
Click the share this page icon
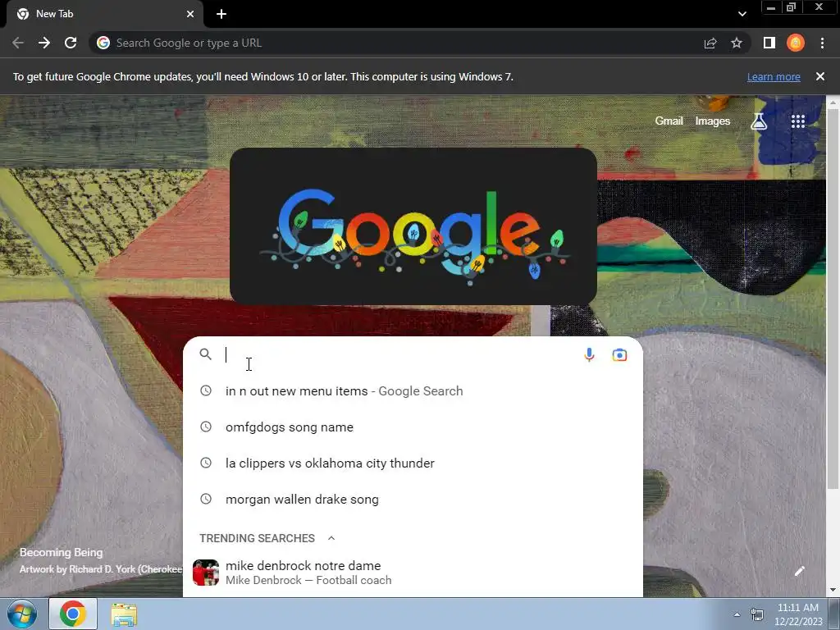point(710,43)
